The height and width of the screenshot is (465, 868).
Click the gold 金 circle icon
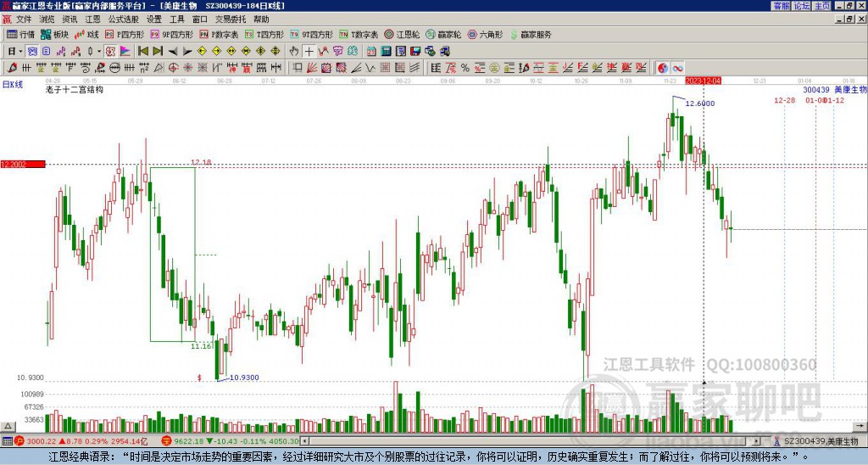point(494,68)
